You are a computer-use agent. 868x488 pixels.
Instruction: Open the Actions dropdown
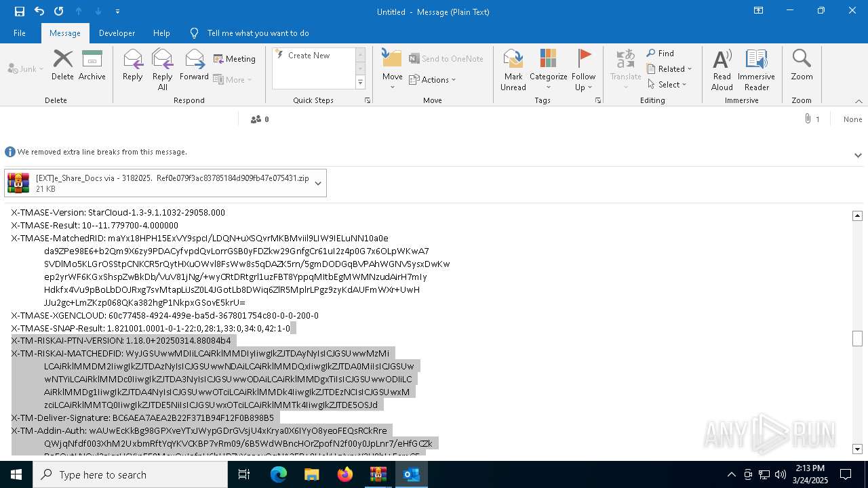click(x=433, y=79)
